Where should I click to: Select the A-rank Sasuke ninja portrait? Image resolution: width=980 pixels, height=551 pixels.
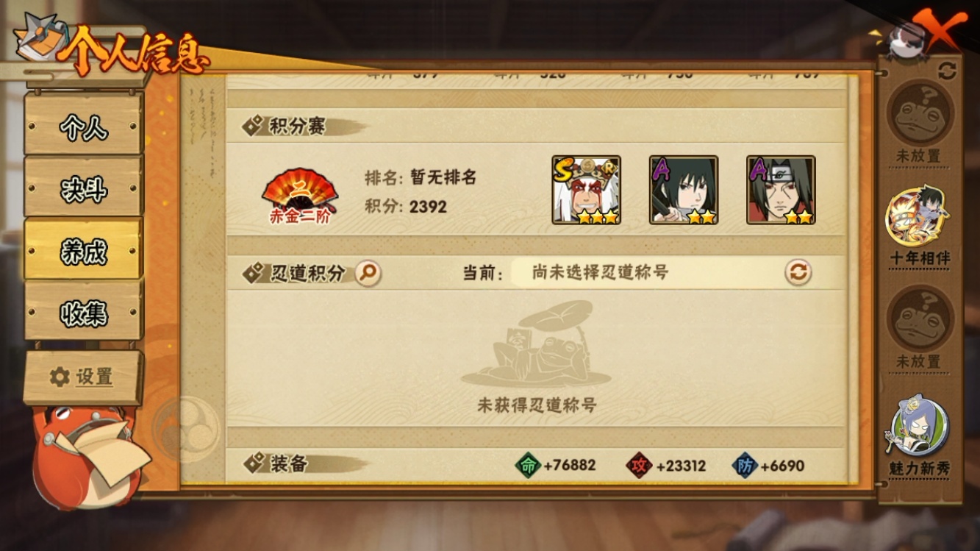coord(683,190)
